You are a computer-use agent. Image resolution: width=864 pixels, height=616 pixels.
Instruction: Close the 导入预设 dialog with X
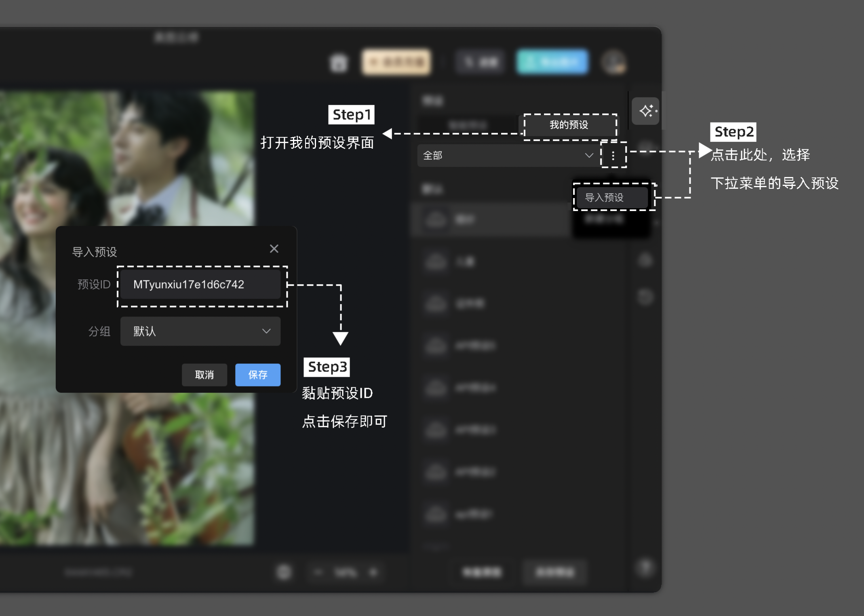pos(274,249)
